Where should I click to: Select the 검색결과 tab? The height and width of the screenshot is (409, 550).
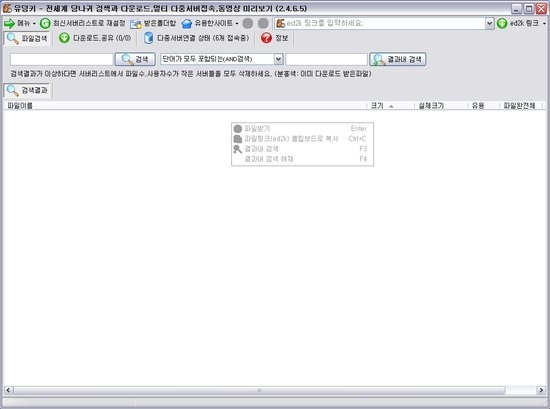[x=27, y=90]
